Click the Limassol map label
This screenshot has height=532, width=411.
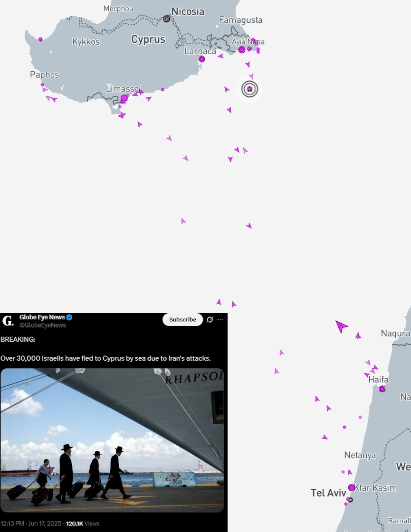(x=123, y=89)
